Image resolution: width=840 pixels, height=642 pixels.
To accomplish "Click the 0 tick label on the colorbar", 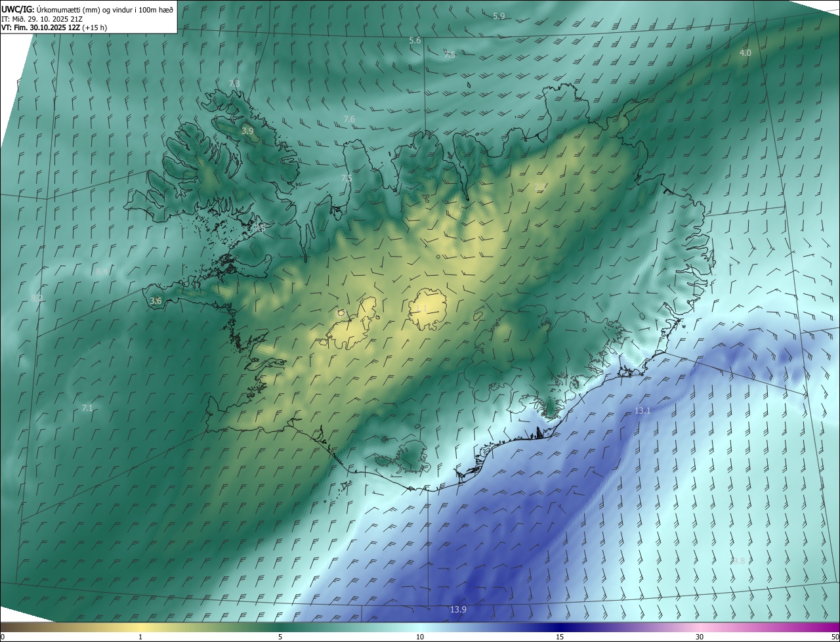I will tap(3, 637).
